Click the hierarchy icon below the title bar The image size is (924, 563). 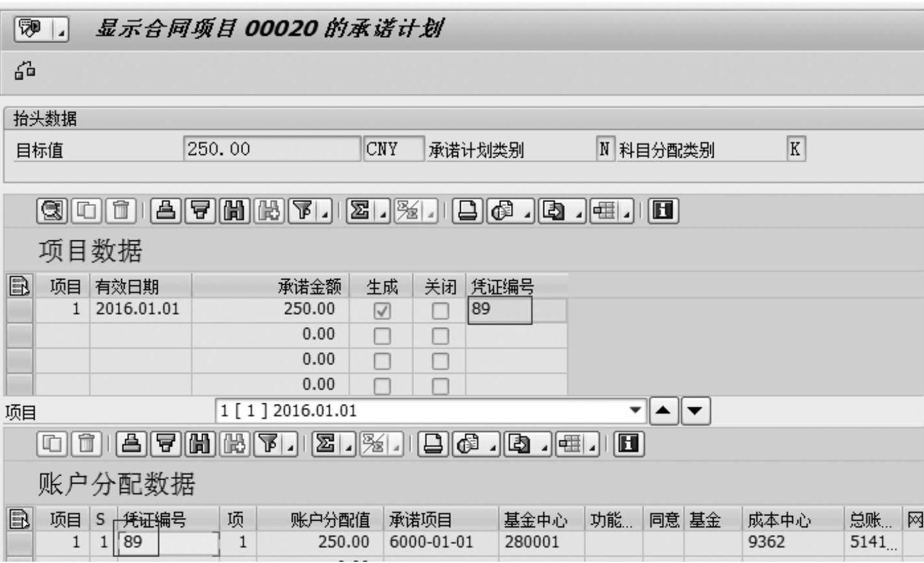(x=26, y=70)
